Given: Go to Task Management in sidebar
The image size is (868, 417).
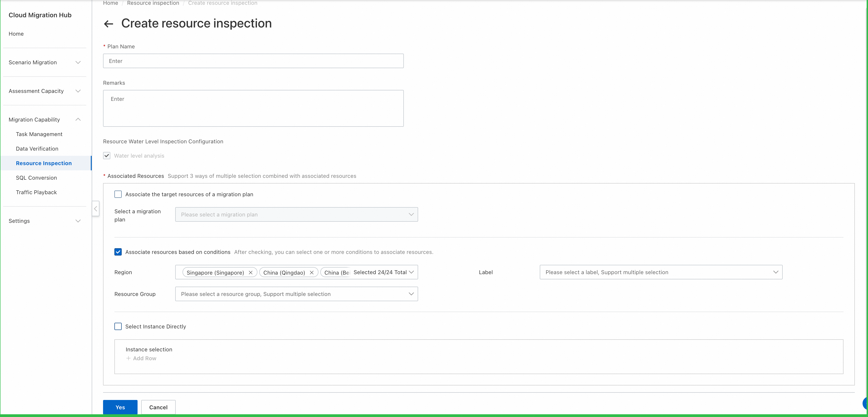Looking at the screenshot, I should (39, 134).
